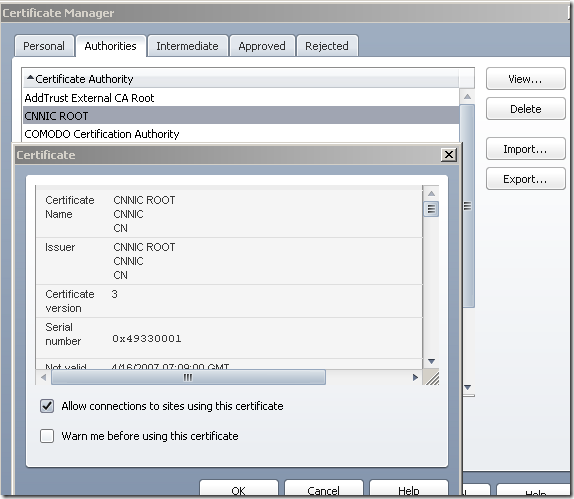
Task: Select COMODO Certification Authority row
Action: tap(241, 134)
